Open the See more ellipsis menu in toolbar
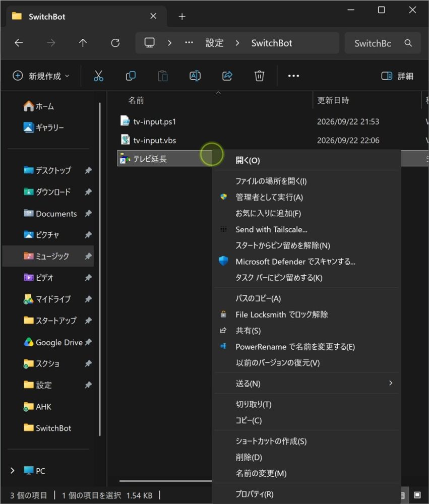 pyautogui.click(x=293, y=76)
